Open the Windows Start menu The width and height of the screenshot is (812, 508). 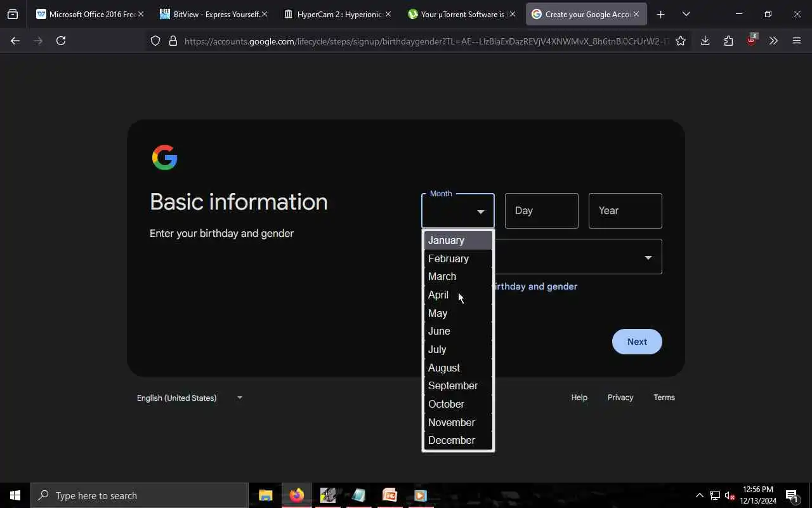[15, 495]
